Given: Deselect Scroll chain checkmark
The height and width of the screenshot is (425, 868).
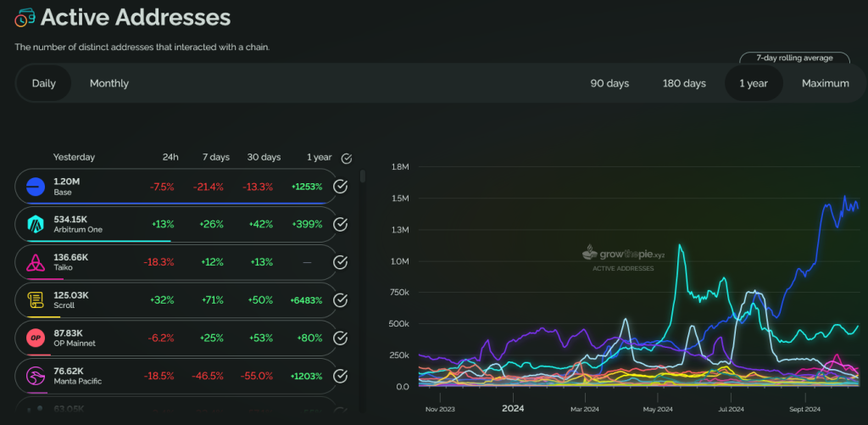Looking at the screenshot, I should click(341, 300).
